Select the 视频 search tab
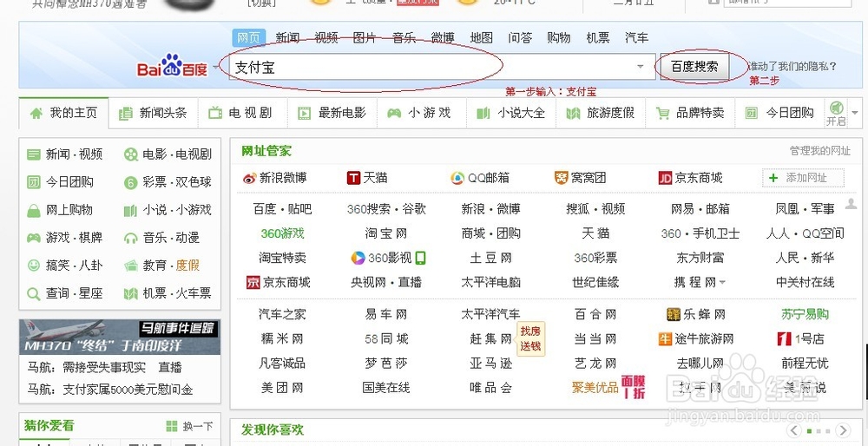Viewport: 868px width, 446px height. [326, 37]
